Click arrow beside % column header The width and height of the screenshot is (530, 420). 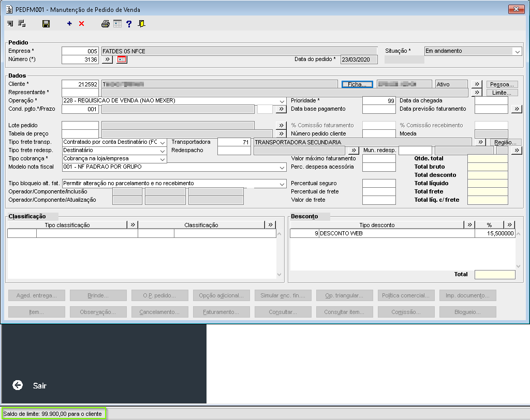pos(509,224)
